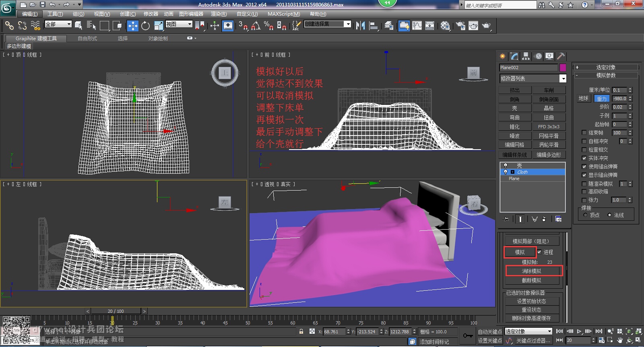This screenshot has width=644, height=347.
Task: Enable the 高级收缩 checkbox
Action: pos(584,192)
